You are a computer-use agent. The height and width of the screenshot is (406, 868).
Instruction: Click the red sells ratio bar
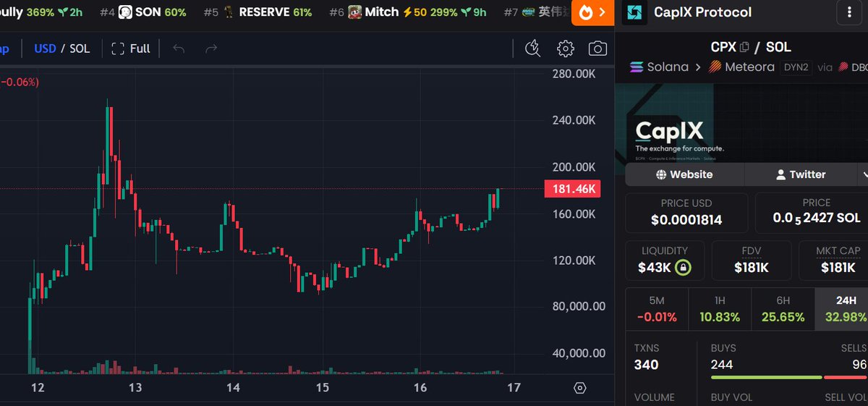tap(846, 377)
